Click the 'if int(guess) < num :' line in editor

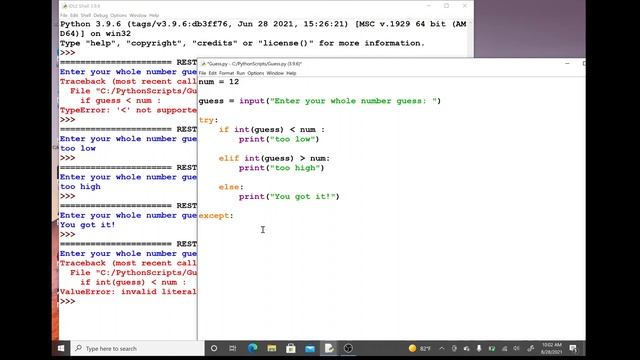tap(272, 129)
